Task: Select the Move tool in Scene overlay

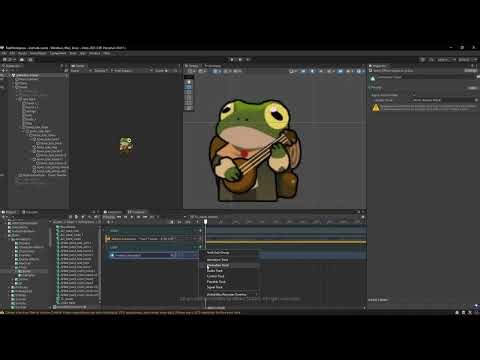Action: [189, 87]
